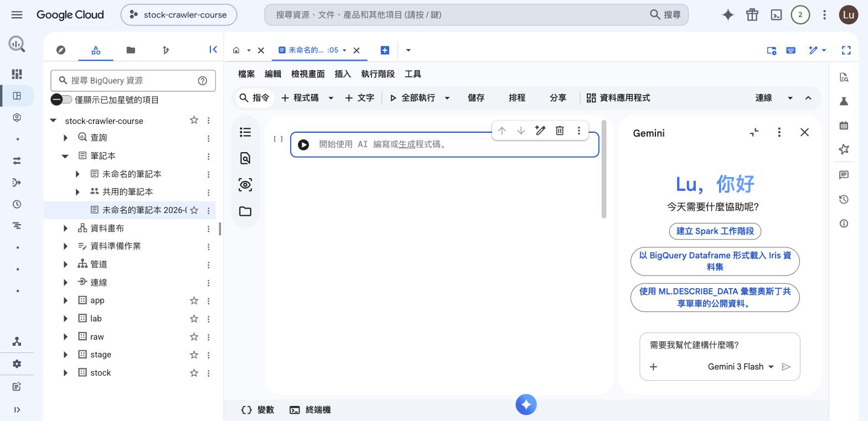
Task: Delete the current notebook cell
Action: click(560, 131)
